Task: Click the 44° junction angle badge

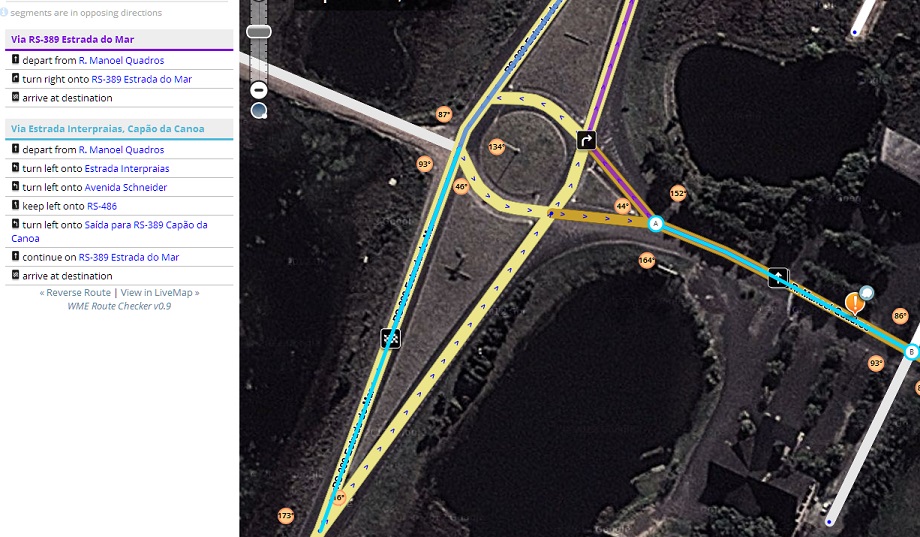Action: pyautogui.click(x=623, y=206)
